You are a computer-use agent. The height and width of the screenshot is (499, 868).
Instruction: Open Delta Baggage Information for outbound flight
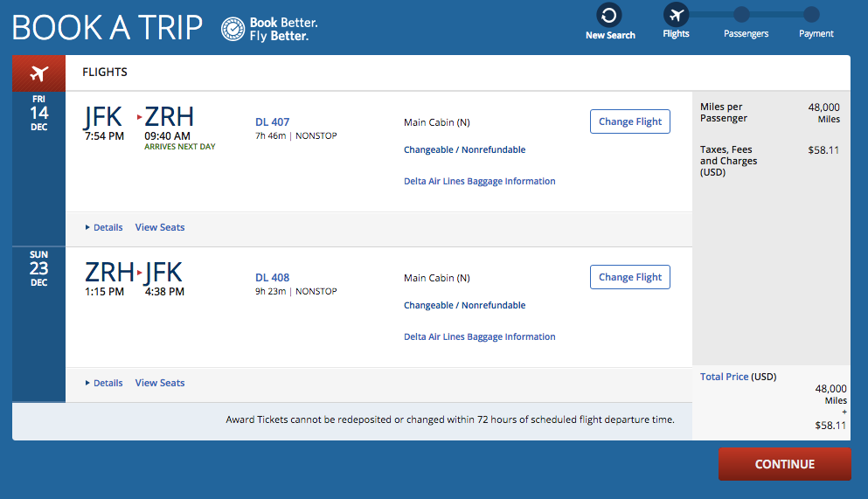coord(479,182)
